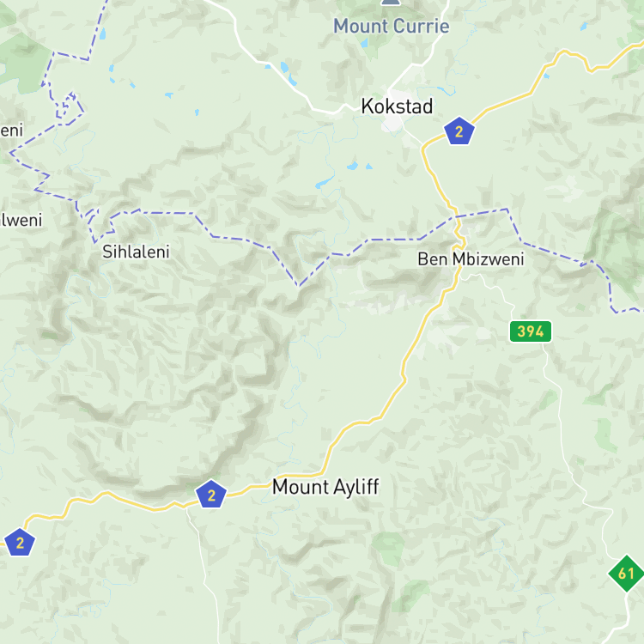Click the pair of small lakes south of Kokstad

coord(360,166)
